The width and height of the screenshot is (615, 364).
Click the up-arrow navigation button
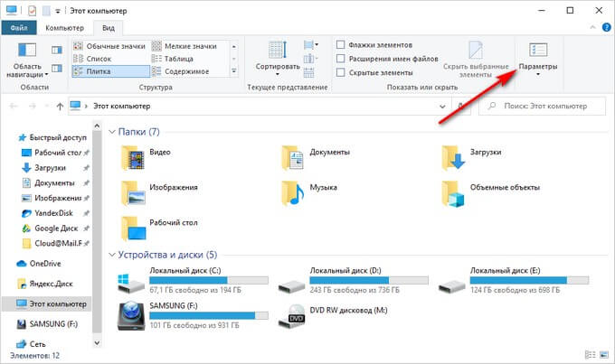coord(59,106)
